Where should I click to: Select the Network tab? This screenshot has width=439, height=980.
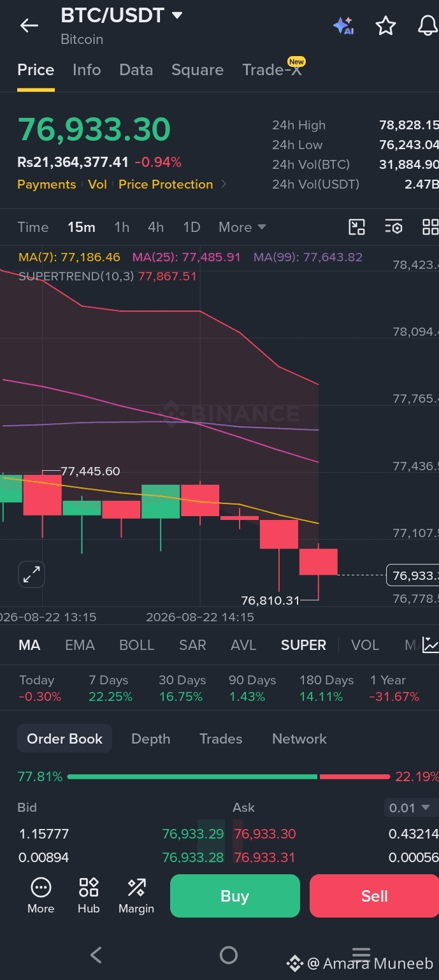click(x=299, y=739)
